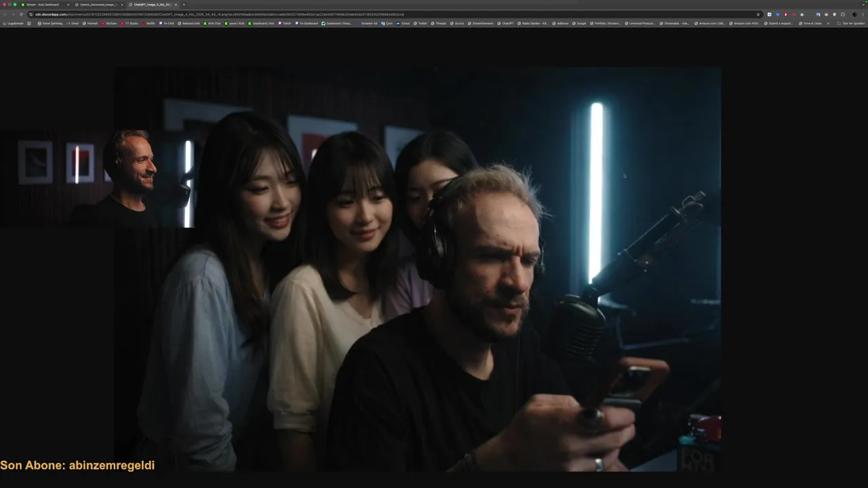Click the cdn.discordapp.com address bar

coord(393,14)
